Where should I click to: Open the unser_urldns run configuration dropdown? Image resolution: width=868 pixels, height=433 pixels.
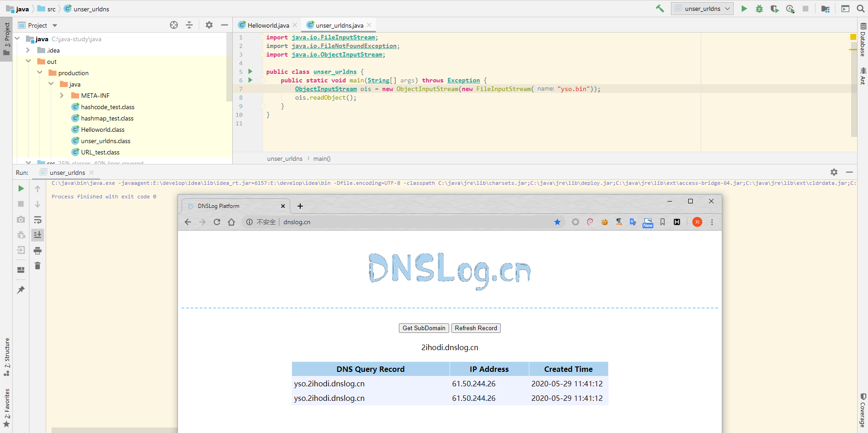click(x=702, y=9)
